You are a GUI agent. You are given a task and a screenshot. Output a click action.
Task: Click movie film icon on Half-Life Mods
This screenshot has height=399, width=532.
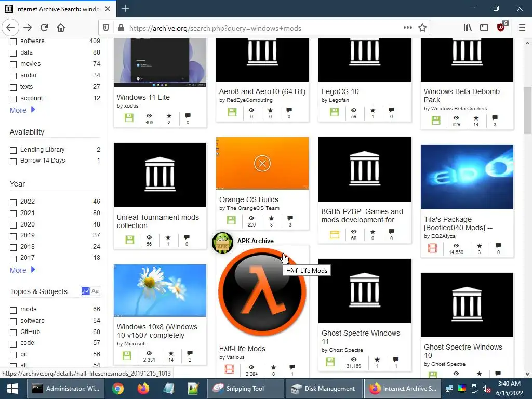pyautogui.click(x=229, y=369)
